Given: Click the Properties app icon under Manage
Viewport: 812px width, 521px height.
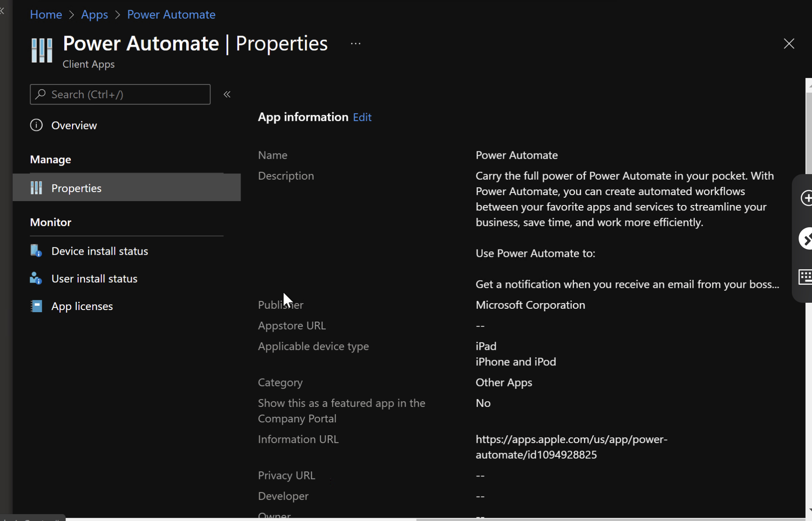Looking at the screenshot, I should pyautogui.click(x=36, y=187).
